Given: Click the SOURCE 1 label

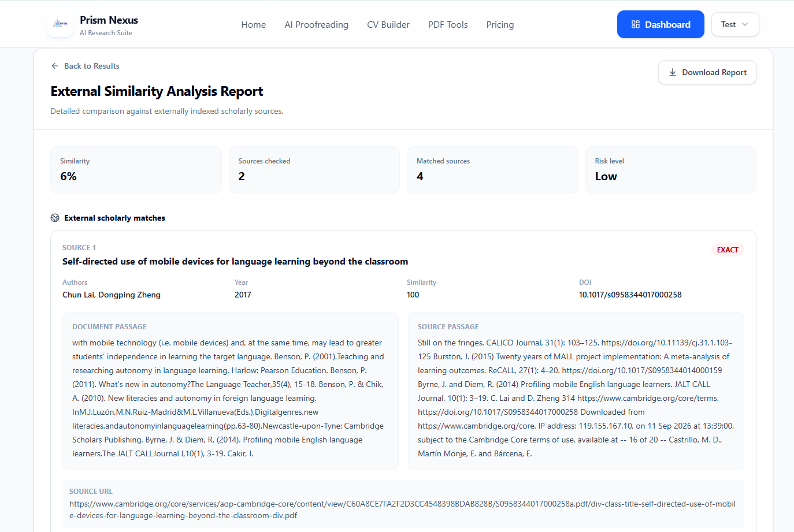Looking at the screenshot, I should point(79,247).
